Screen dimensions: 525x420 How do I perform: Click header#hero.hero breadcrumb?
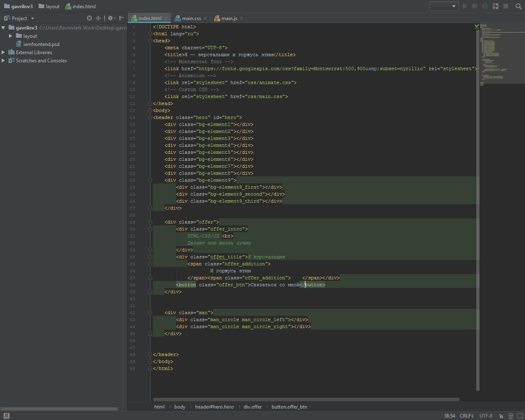tap(214, 406)
